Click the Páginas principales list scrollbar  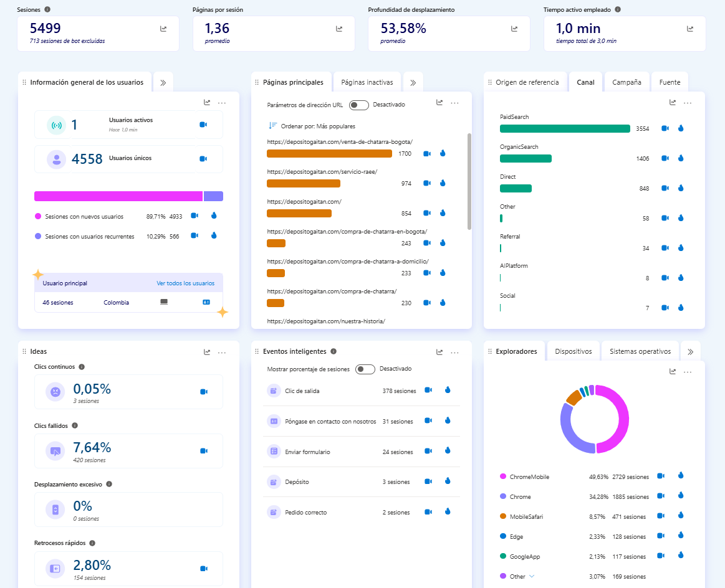click(469, 181)
